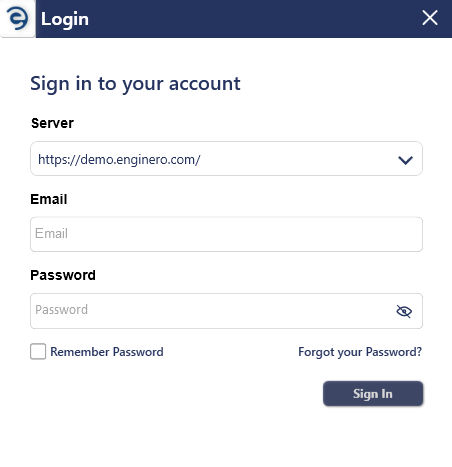This screenshot has height=467, width=452.
Task: Submit credentials with the Sign In button
Action: tap(373, 394)
